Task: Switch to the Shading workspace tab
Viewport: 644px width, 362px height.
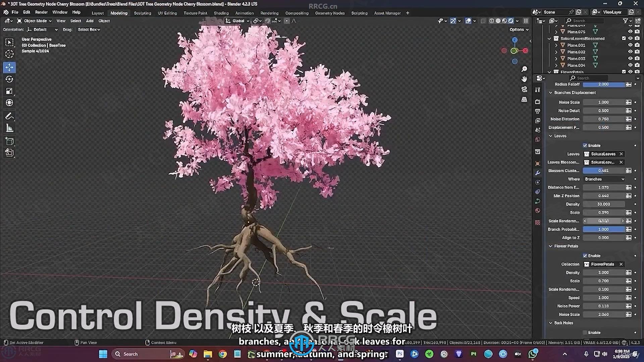Action: point(221,13)
